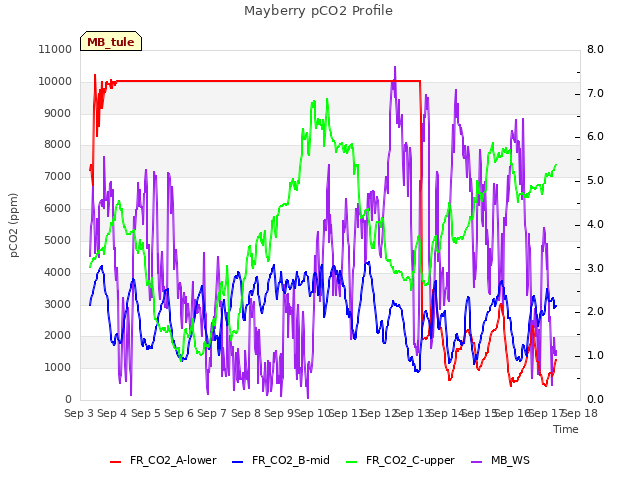Click the blue FR_CO2_B-mid legend swatch
The image size is (640, 480).
click(x=238, y=461)
